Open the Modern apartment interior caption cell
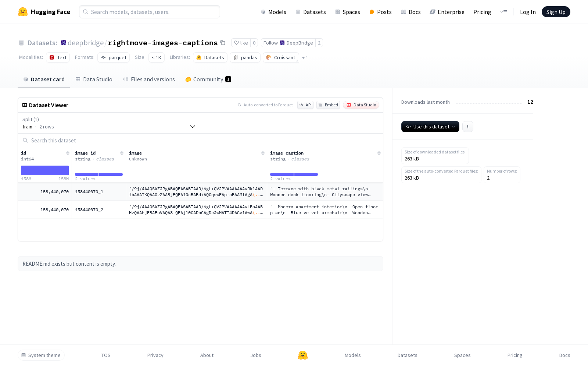Screen dimensions: 588x368 coord(325,210)
